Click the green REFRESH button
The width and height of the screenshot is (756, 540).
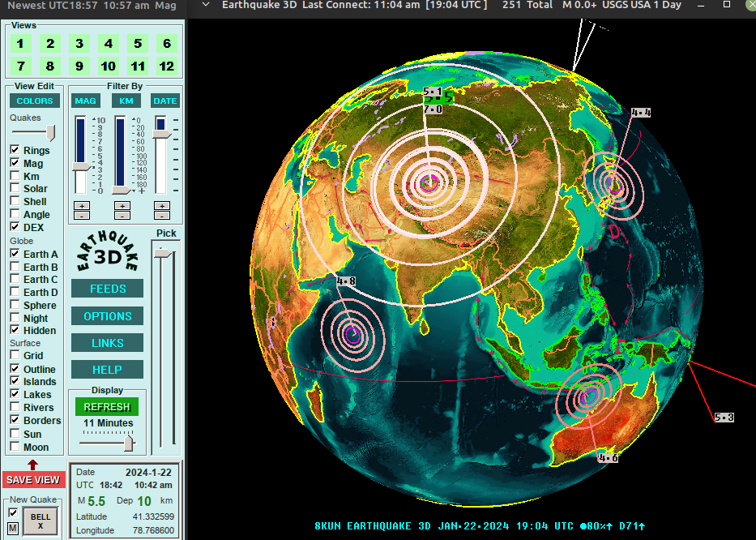(x=107, y=407)
